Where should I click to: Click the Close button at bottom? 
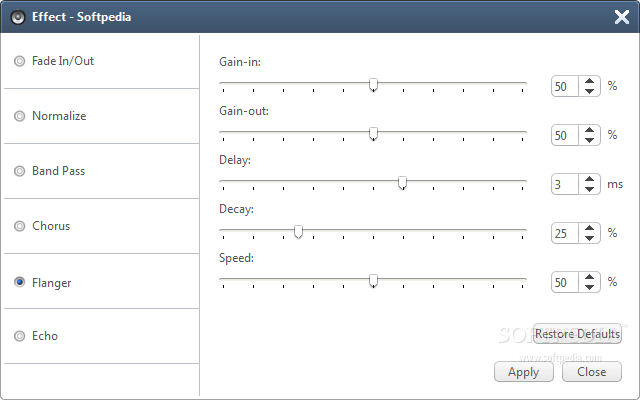pos(592,372)
